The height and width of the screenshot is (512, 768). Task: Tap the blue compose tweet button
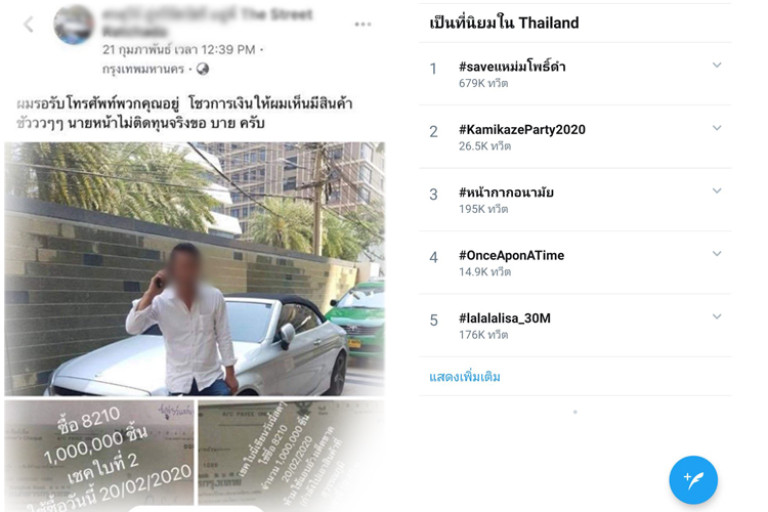693,480
